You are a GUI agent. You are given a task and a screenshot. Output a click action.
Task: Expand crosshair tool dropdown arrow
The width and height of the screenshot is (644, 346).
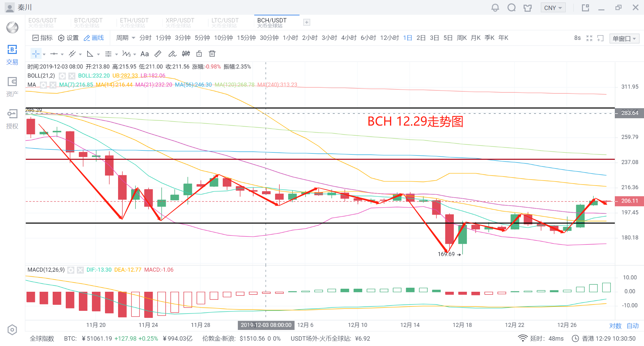pos(44,54)
